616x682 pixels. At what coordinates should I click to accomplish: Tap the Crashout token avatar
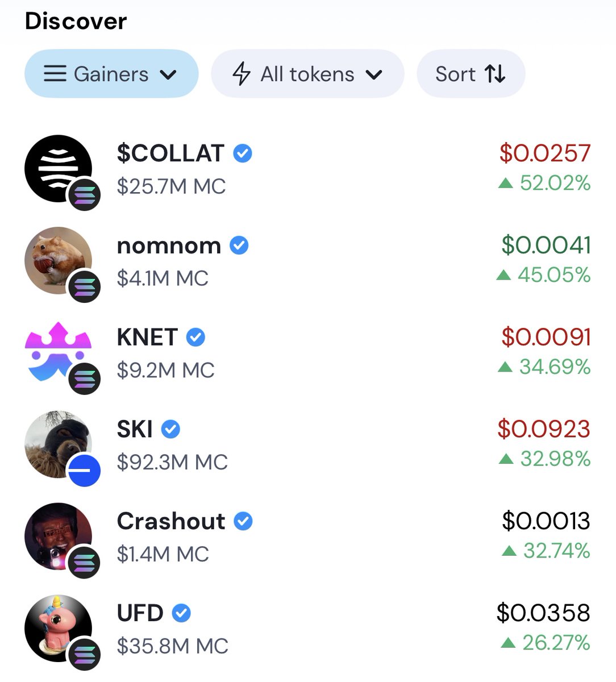58,537
